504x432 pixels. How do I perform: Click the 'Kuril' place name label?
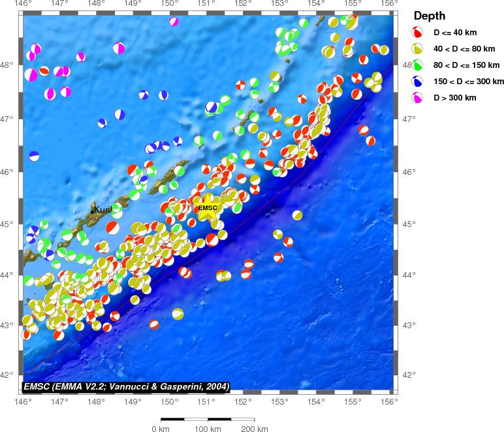click(x=103, y=209)
